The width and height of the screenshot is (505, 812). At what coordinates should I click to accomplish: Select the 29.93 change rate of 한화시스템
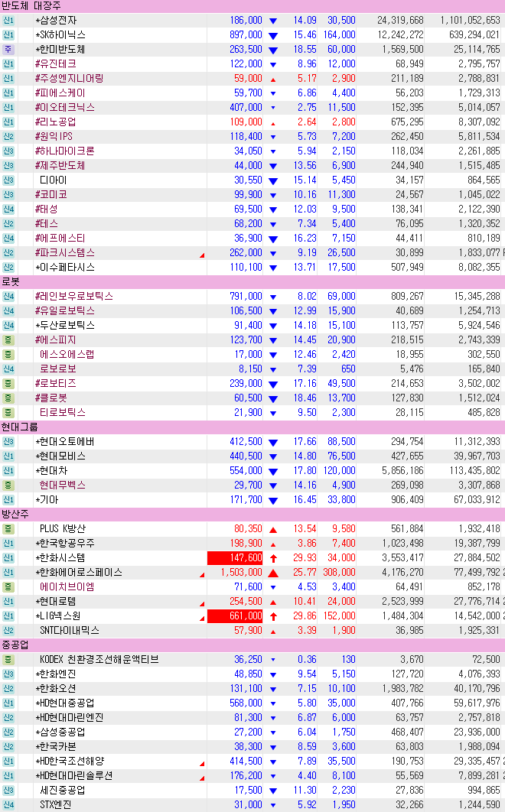point(305,557)
